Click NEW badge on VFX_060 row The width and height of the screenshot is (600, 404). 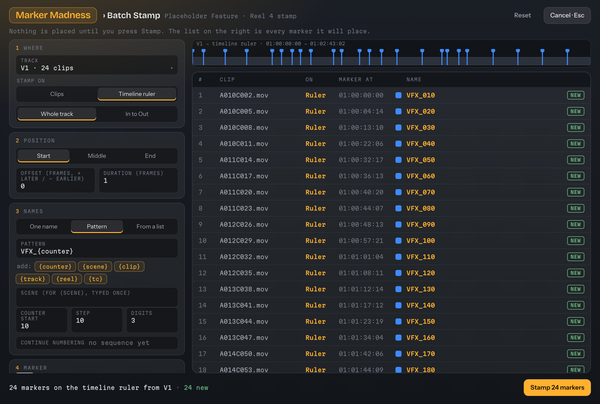click(576, 176)
